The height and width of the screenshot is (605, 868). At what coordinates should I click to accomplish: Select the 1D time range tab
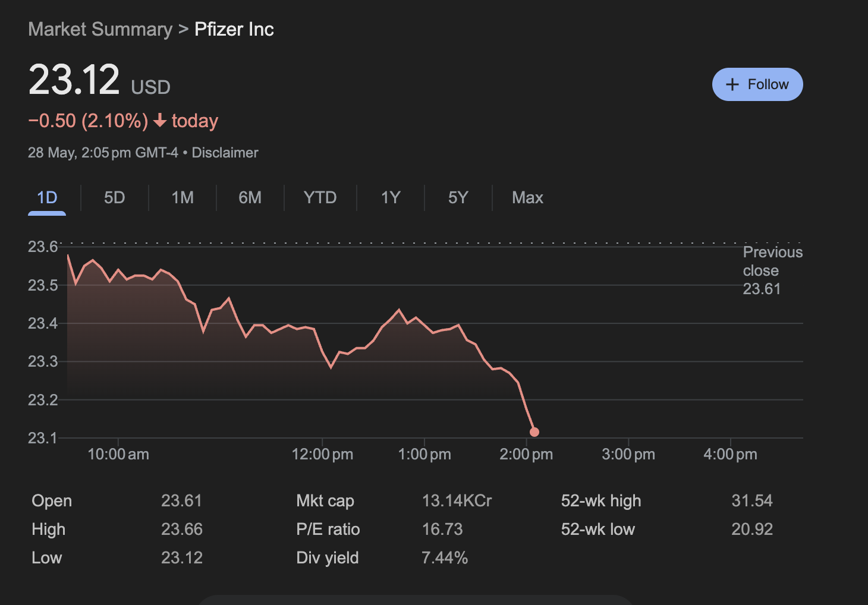click(x=47, y=197)
